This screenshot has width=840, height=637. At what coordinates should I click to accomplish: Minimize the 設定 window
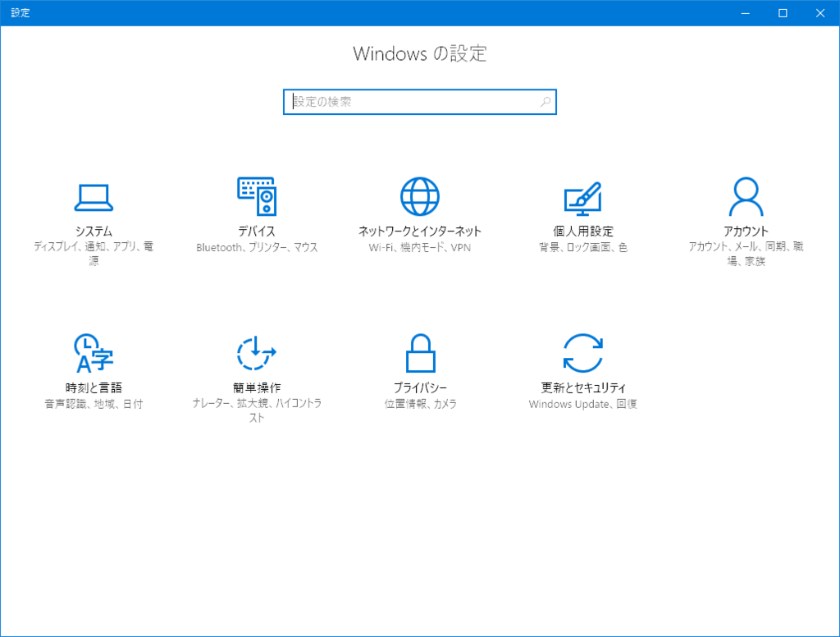[745, 13]
